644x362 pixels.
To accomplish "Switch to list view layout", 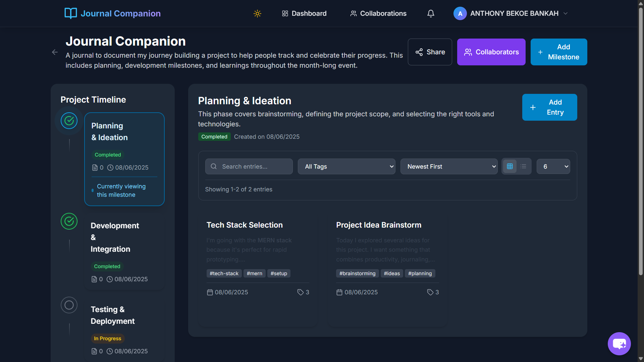I will point(523,166).
